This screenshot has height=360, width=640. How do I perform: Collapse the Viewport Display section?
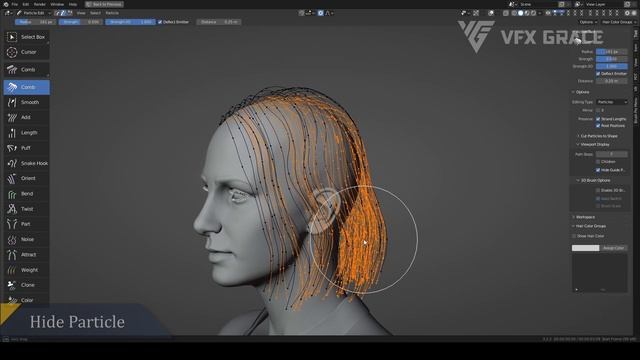(593, 144)
